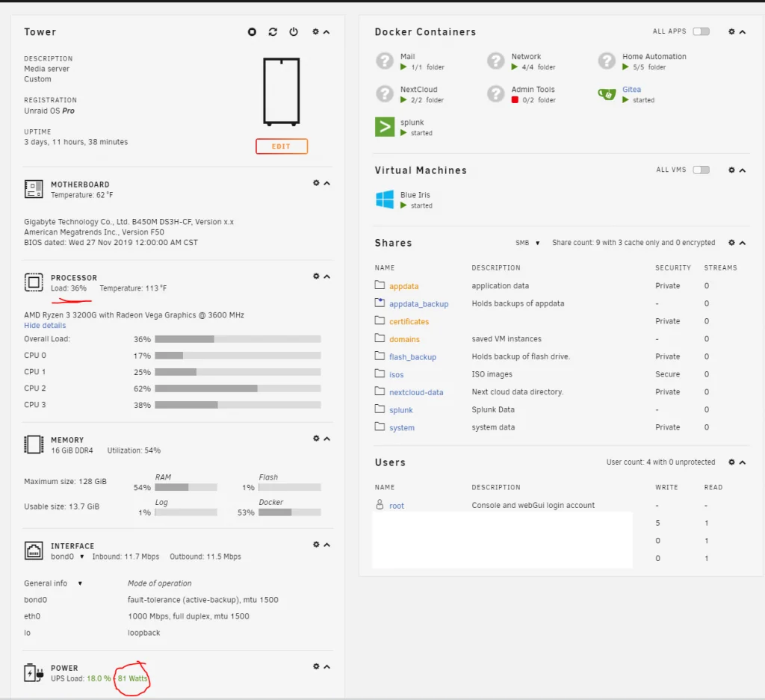
Task: Open the nextcloud-data share
Action: [416, 393]
